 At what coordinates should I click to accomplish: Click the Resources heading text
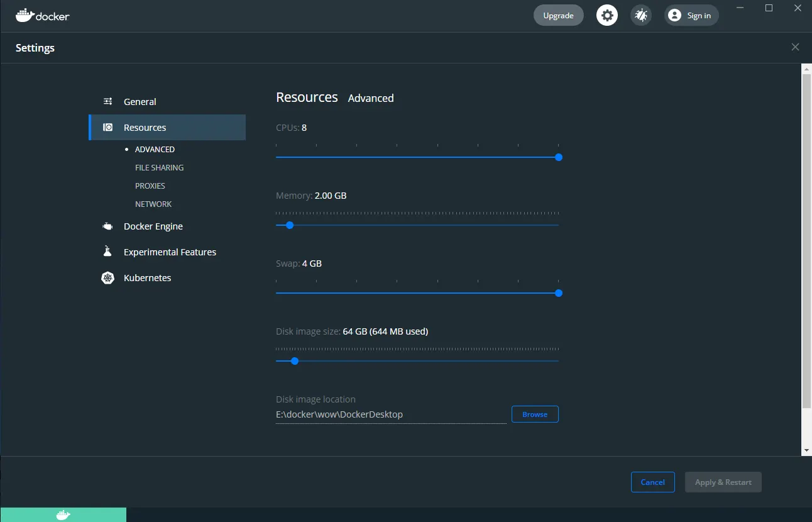tap(307, 97)
